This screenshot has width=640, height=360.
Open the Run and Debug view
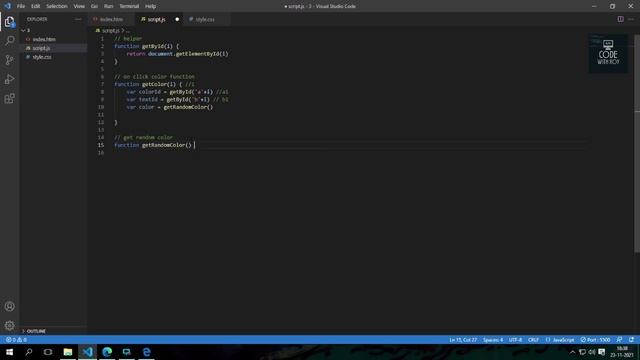coord(9,79)
